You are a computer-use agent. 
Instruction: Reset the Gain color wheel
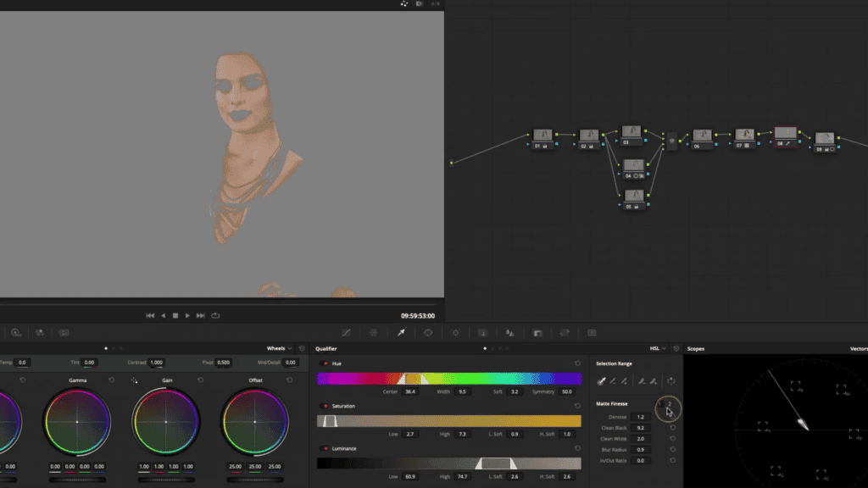click(200, 380)
